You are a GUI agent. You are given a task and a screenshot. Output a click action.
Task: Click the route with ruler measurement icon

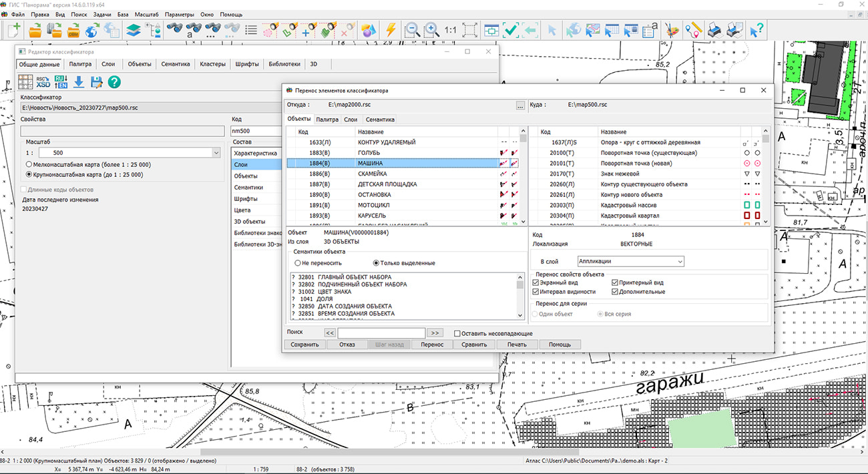pyautogui.click(x=693, y=30)
